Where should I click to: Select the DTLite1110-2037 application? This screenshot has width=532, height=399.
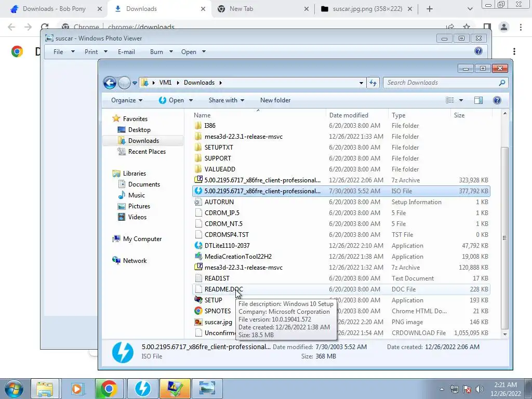341,246
